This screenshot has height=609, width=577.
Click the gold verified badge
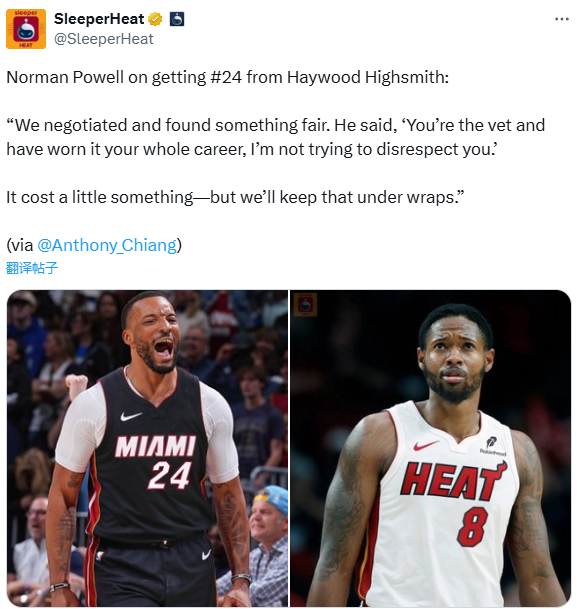coord(155,19)
